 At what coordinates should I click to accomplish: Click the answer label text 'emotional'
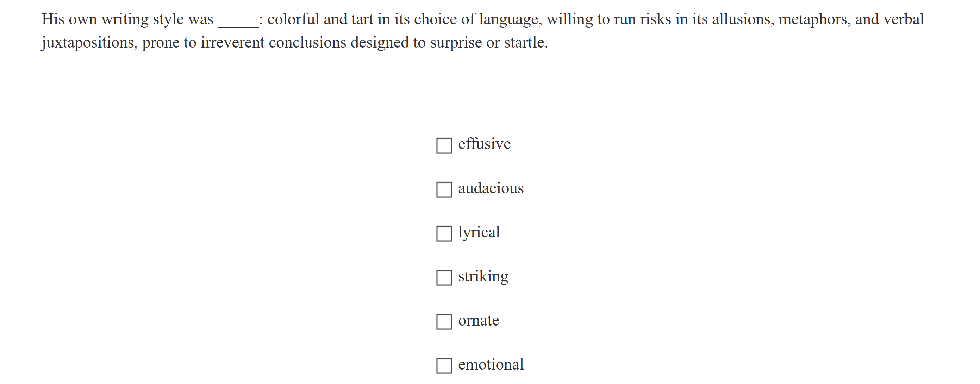tap(491, 364)
